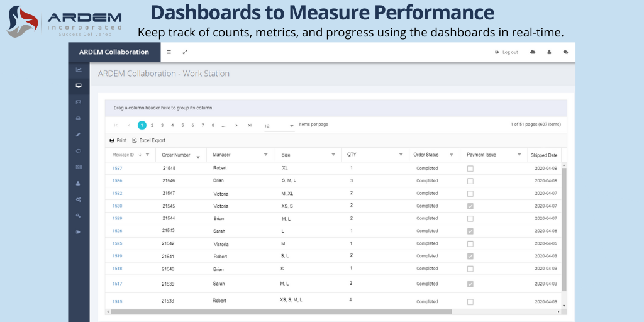
Task: Open the chart analytics sidebar icon
Action: point(79,69)
